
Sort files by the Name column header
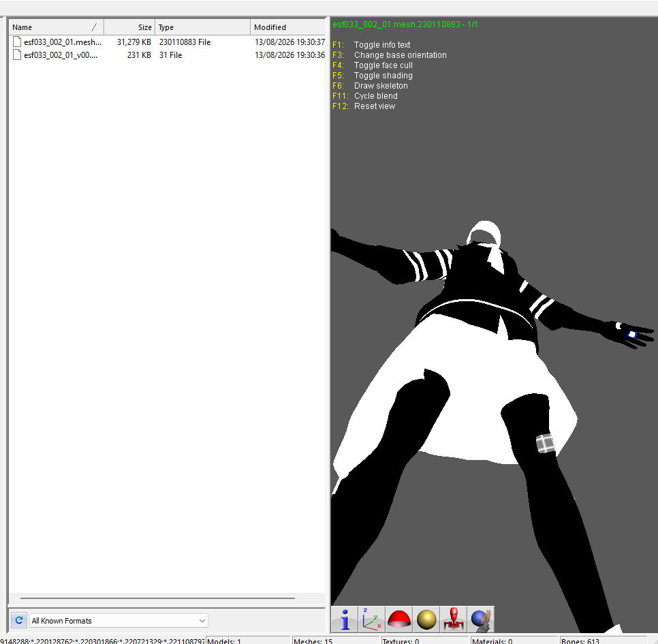pyautogui.click(x=57, y=27)
